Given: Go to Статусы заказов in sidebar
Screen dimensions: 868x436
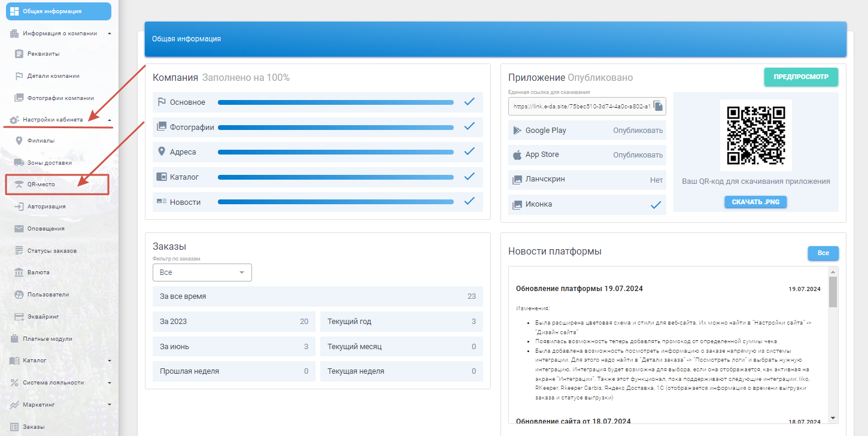Looking at the screenshot, I should [x=51, y=250].
